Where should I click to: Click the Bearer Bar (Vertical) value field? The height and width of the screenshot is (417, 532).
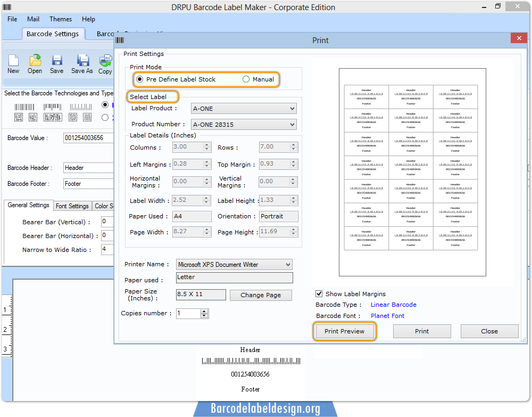click(x=107, y=222)
